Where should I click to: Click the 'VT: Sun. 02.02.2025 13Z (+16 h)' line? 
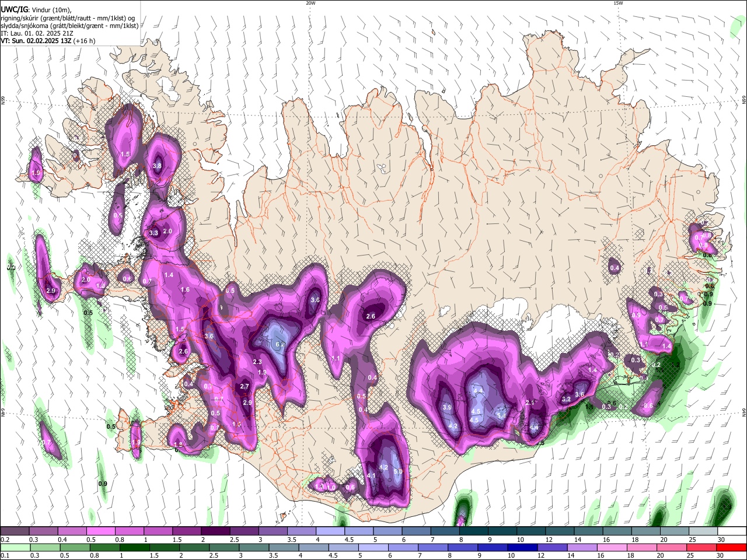coord(48,41)
